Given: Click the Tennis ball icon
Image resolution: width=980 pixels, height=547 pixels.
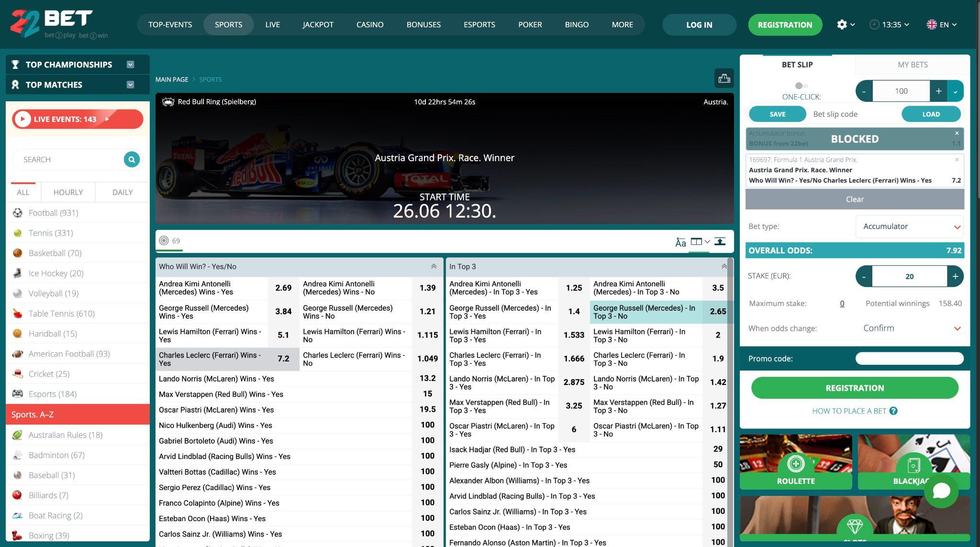Looking at the screenshot, I should 18,233.
